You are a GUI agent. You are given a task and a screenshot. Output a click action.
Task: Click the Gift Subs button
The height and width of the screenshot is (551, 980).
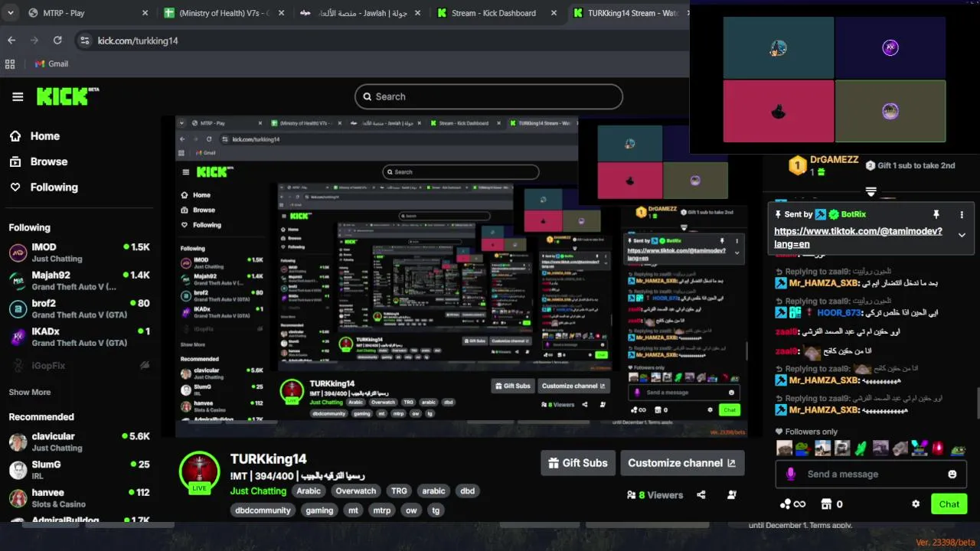tap(578, 462)
